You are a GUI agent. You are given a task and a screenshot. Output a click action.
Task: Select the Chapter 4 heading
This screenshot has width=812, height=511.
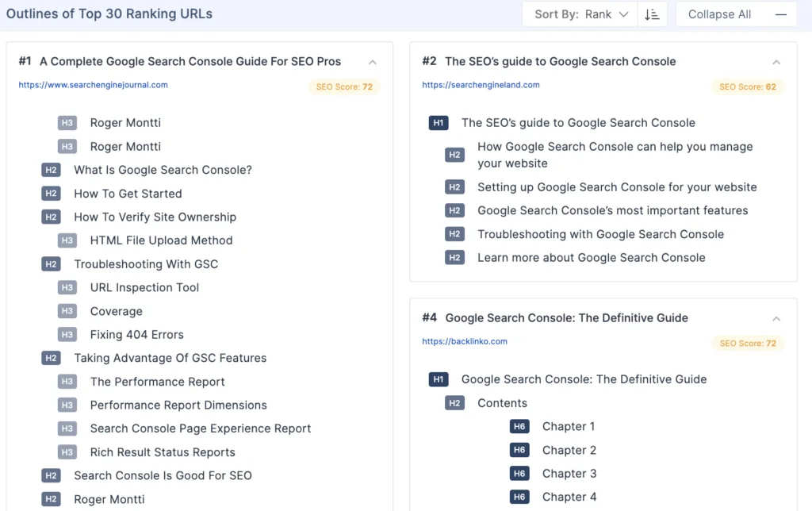(x=569, y=497)
